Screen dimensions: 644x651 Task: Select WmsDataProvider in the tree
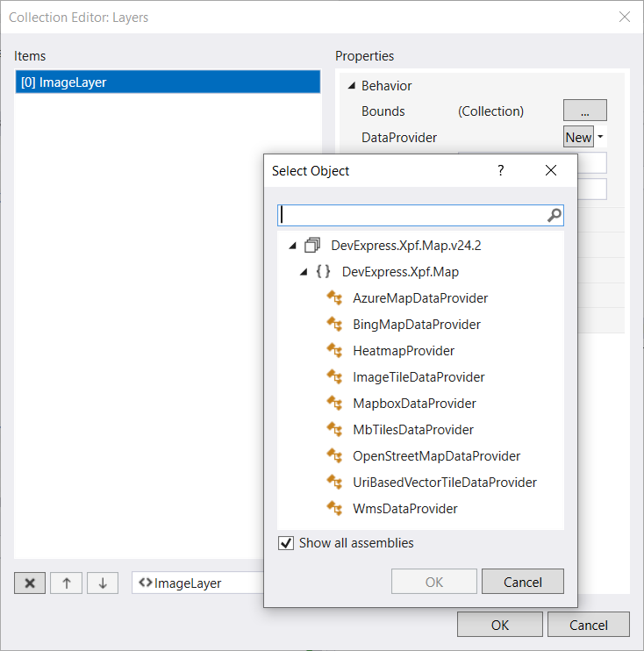pyautogui.click(x=405, y=509)
